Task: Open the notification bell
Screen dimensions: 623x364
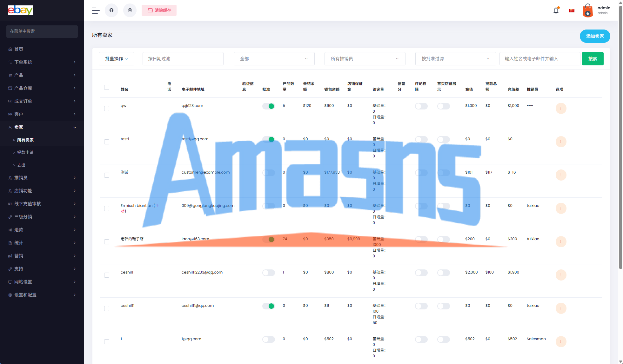Action: [556, 10]
